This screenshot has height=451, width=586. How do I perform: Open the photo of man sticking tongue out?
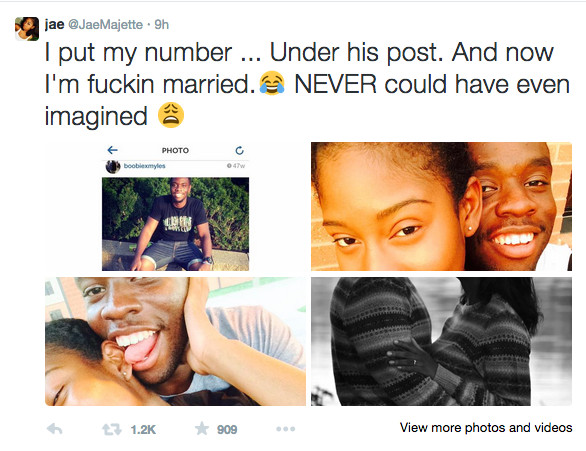pos(175,341)
